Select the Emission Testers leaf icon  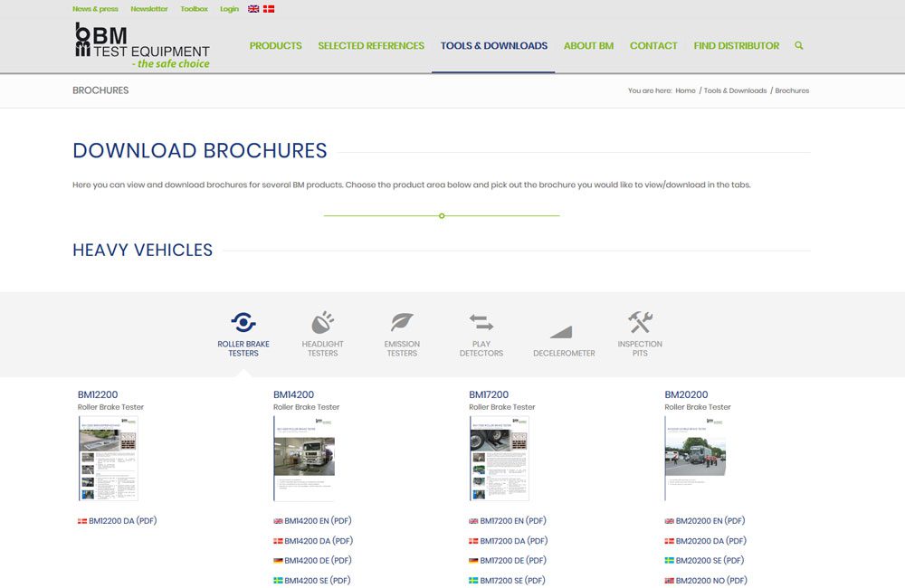tap(401, 320)
